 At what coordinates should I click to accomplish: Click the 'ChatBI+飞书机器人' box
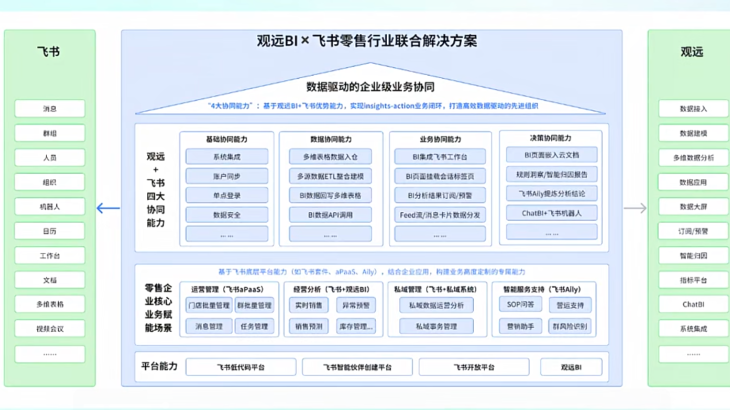tap(552, 213)
